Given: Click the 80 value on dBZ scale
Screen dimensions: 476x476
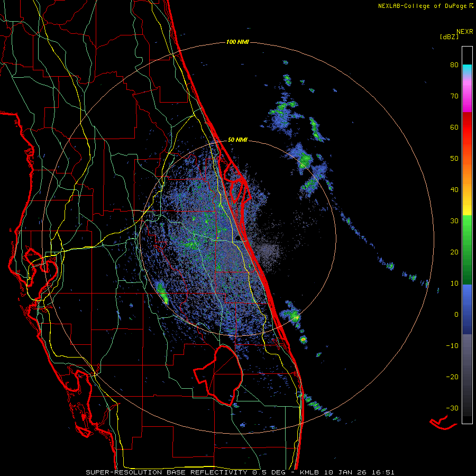Looking at the screenshot, I should pyautogui.click(x=454, y=65).
